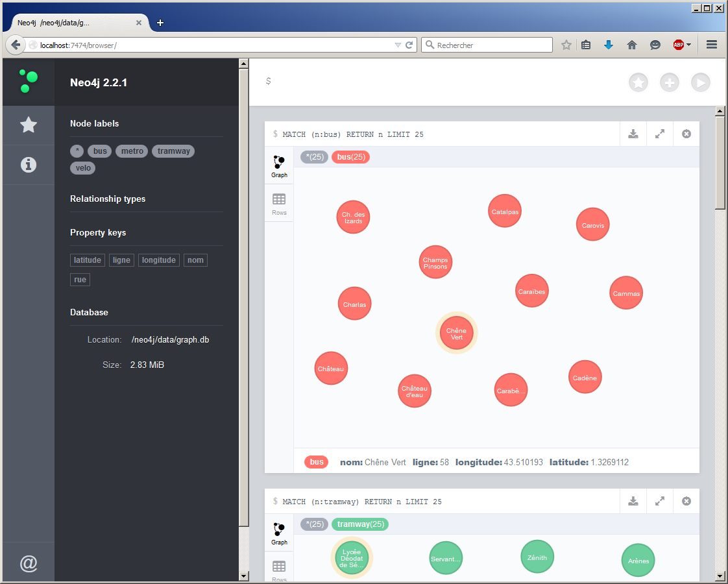Select the velo node label
Screen dimensions: 728x584
tap(83, 168)
